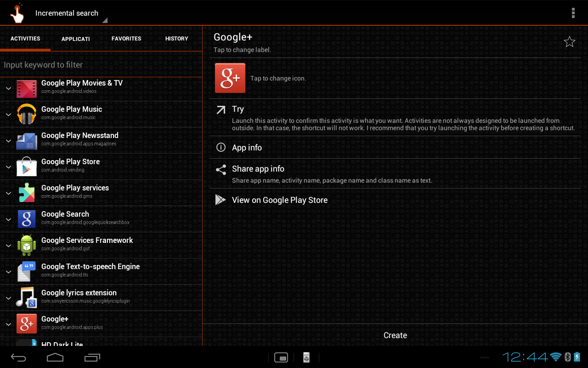Toggle the favorite star for Google+
This screenshot has width=588, height=368.
pos(569,41)
